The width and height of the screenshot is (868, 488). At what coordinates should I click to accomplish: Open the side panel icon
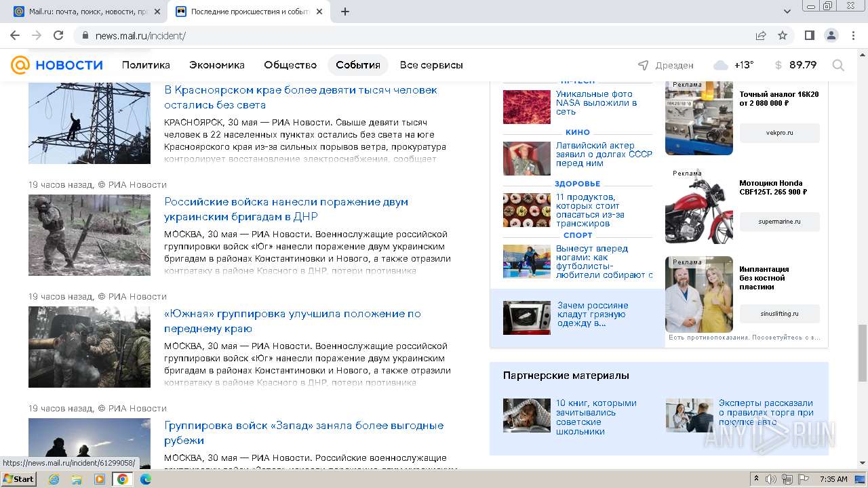(810, 35)
